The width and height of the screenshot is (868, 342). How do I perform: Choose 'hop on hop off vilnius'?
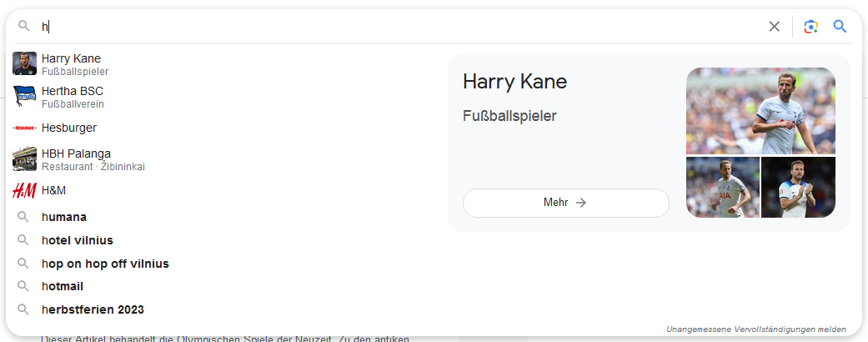(x=105, y=264)
